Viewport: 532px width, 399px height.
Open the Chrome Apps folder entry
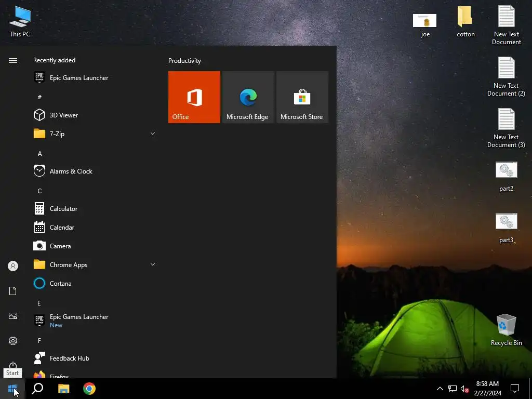(x=95, y=264)
